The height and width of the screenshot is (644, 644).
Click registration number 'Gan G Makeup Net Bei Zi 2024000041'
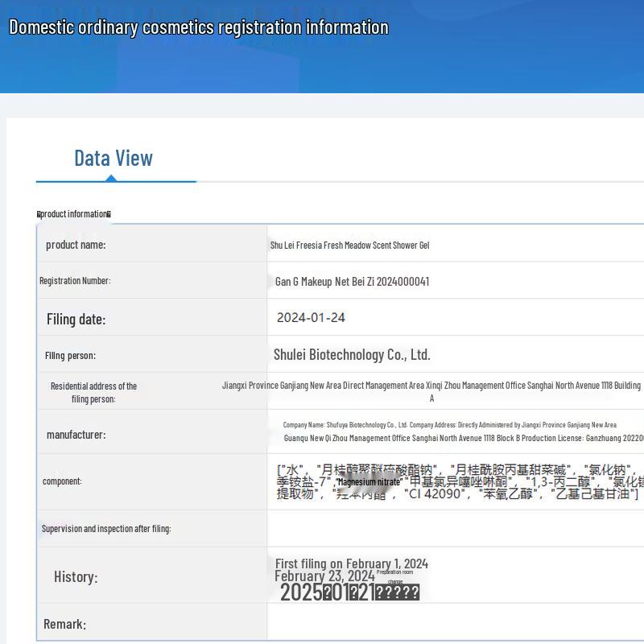(352, 281)
